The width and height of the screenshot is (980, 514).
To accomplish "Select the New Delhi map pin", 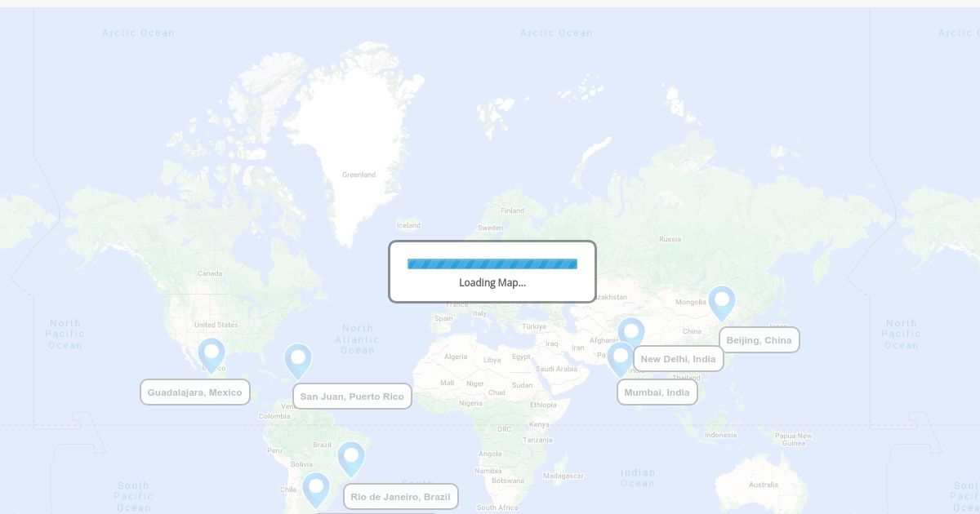I will 631,334.
